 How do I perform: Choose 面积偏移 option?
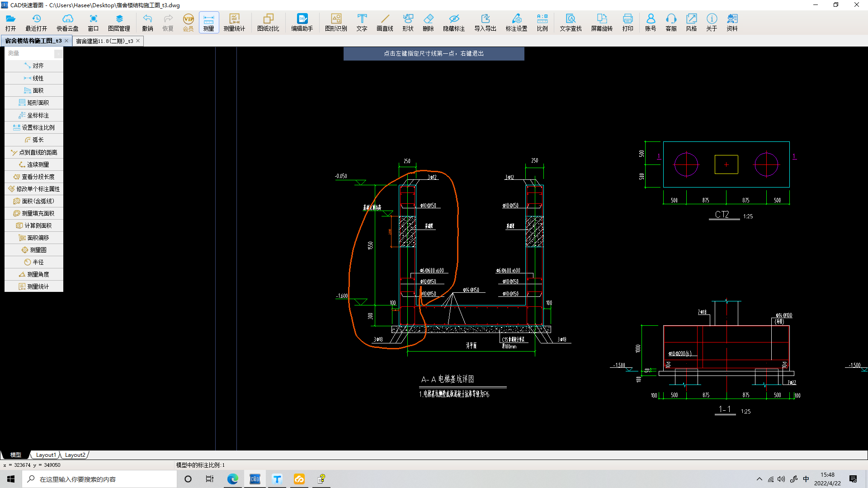[x=34, y=238]
